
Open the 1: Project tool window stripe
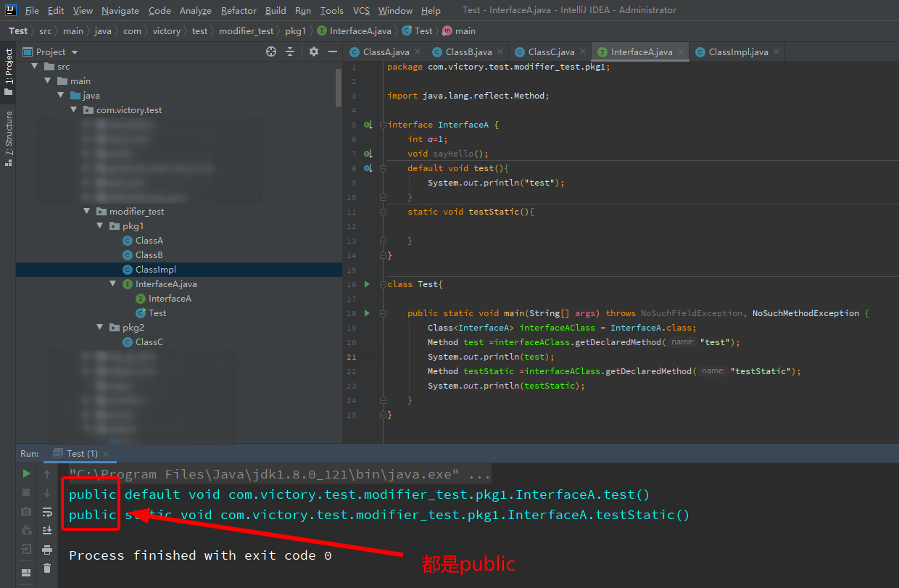pyautogui.click(x=9, y=73)
